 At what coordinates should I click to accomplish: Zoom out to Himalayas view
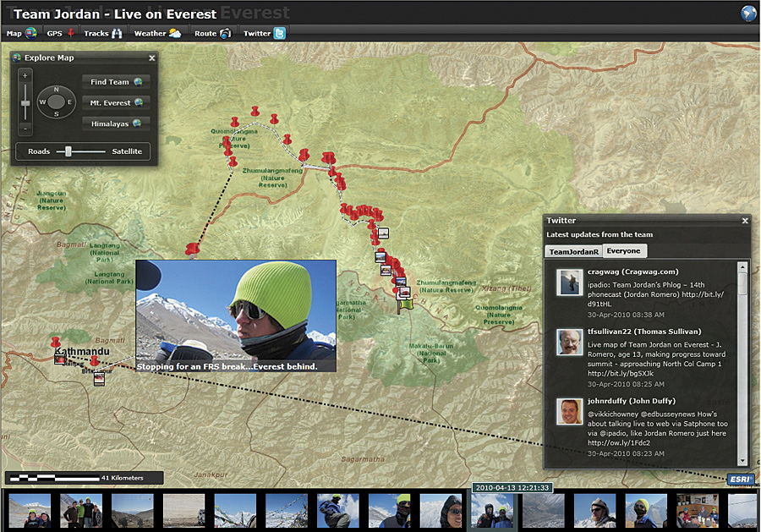click(116, 123)
